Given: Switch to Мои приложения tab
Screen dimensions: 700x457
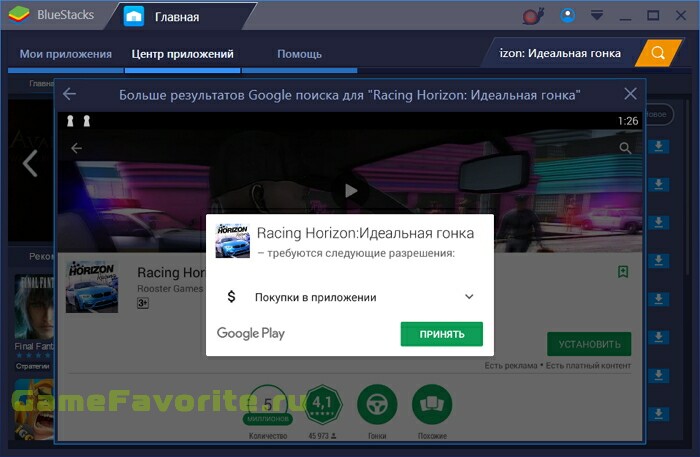Looking at the screenshot, I should [x=66, y=54].
